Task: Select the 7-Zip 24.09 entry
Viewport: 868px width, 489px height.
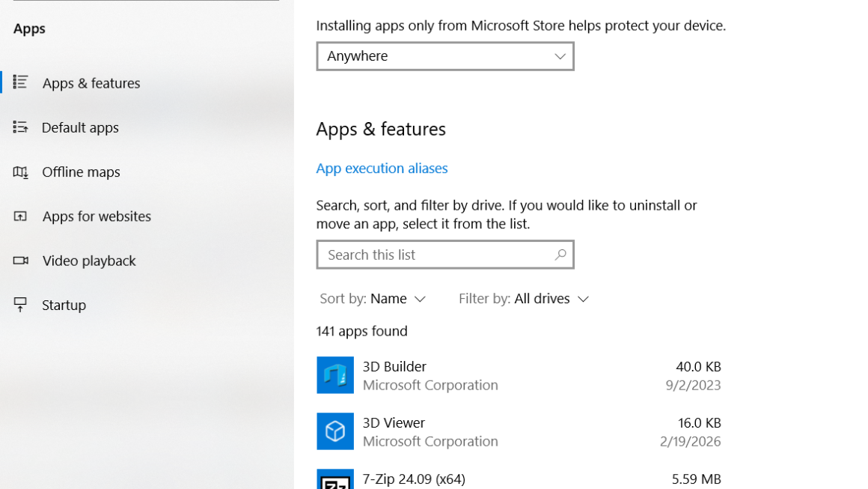Action: click(449, 479)
